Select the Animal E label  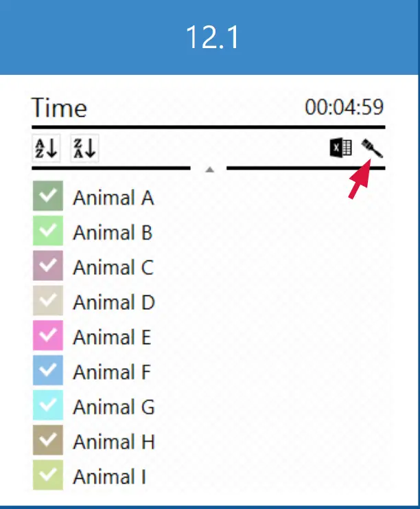tap(112, 337)
